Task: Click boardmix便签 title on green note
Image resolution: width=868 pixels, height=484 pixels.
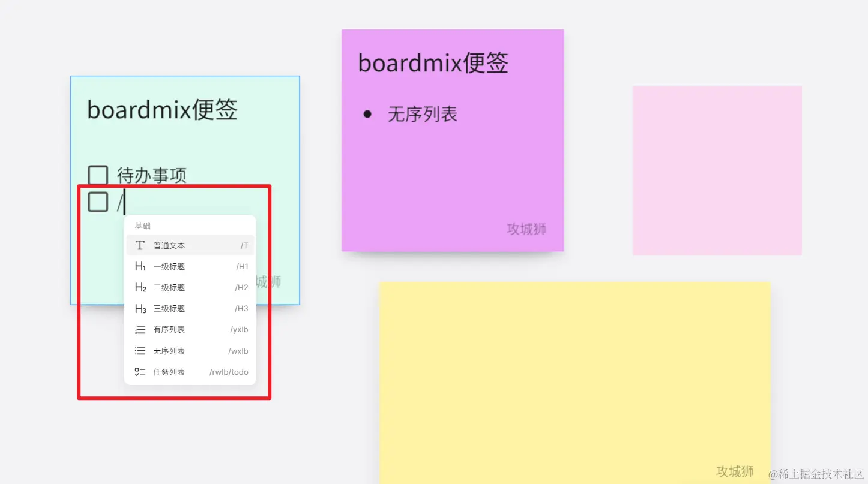Action: point(162,110)
